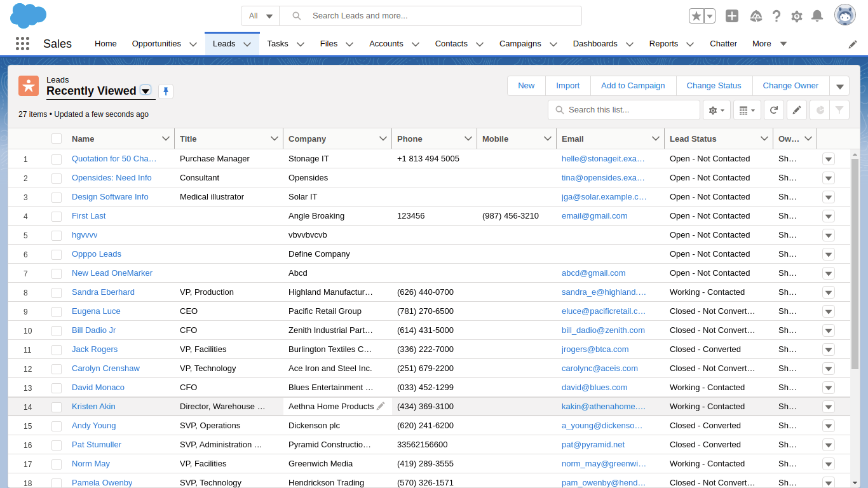
Task: Open the Global Actions plus icon
Action: coord(732,16)
